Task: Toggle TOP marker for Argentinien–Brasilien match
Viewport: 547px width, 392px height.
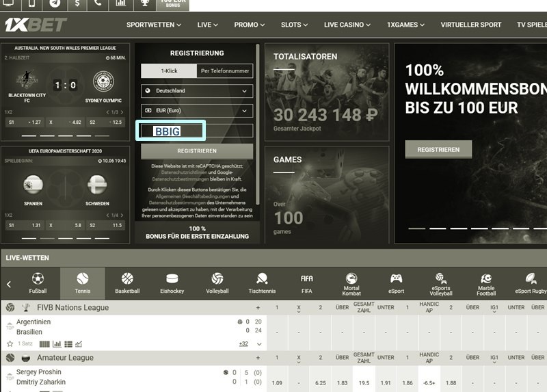Action: (10, 326)
